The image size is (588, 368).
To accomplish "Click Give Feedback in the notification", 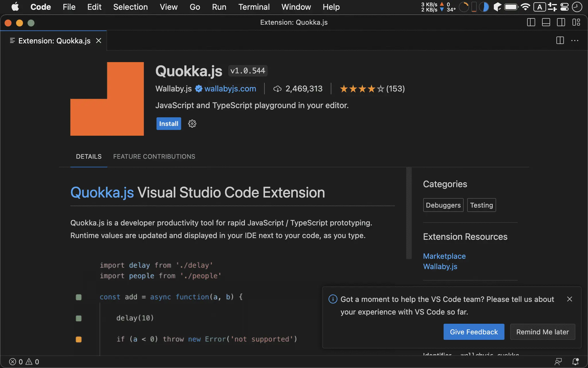I will 474,332.
